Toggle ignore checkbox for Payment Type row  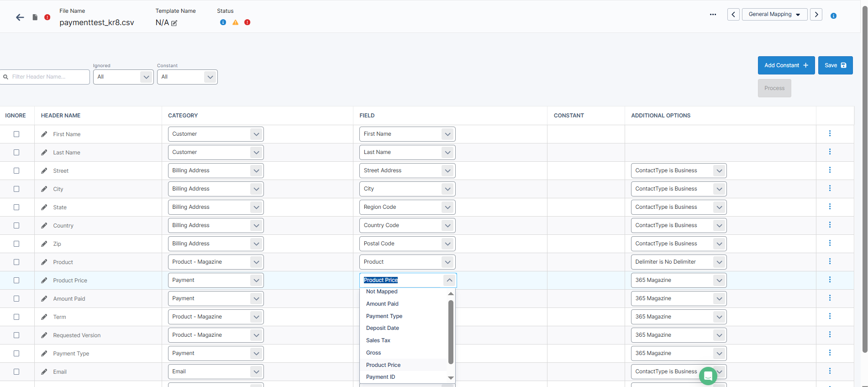pyautogui.click(x=16, y=353)
